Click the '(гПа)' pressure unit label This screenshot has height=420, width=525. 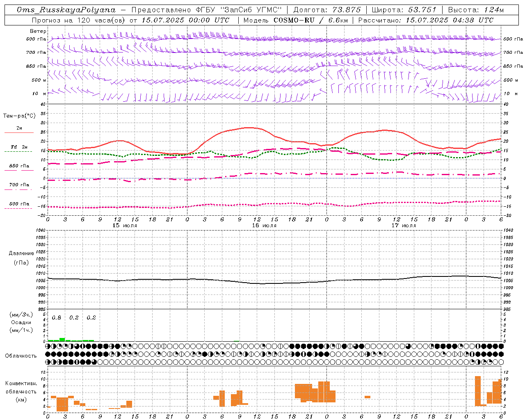pyautogui.click(x=21, y=262)
